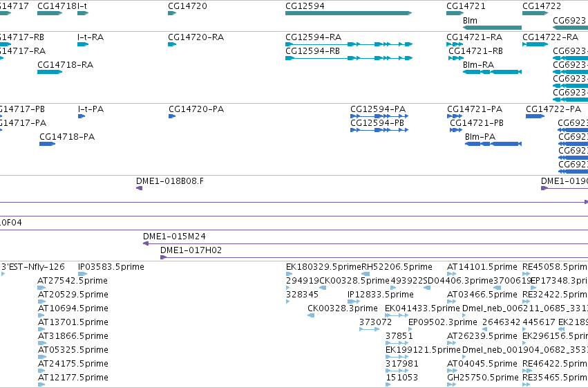Select the CG14718-PA protein
This screenshot has height=388, width=588.
[x=47, y=144]
